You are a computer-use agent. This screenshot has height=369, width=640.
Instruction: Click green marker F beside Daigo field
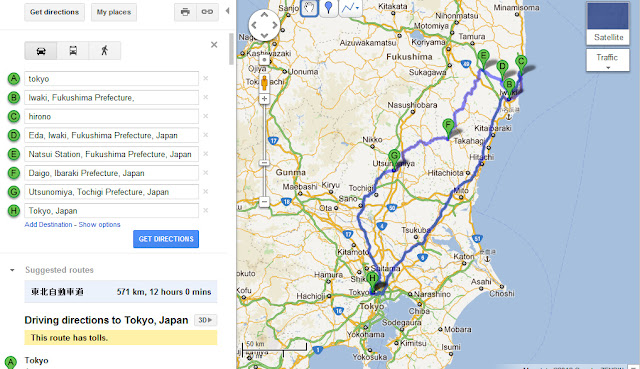coord(14,173)
